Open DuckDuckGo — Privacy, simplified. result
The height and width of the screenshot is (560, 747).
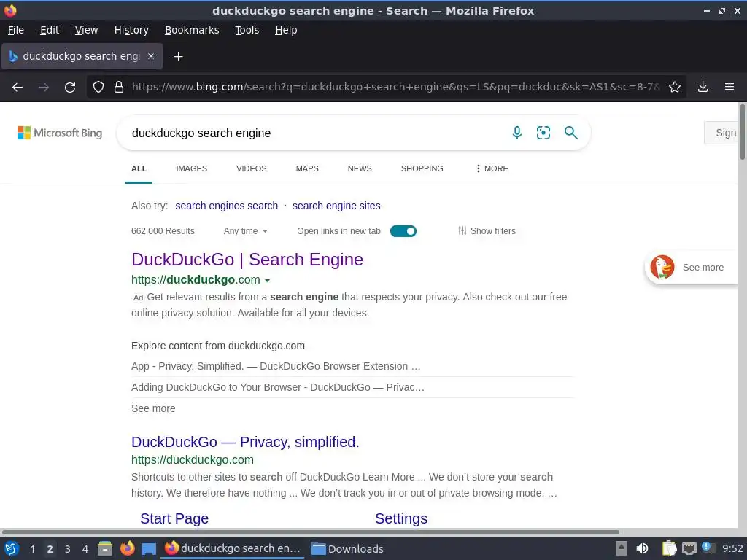245,442
